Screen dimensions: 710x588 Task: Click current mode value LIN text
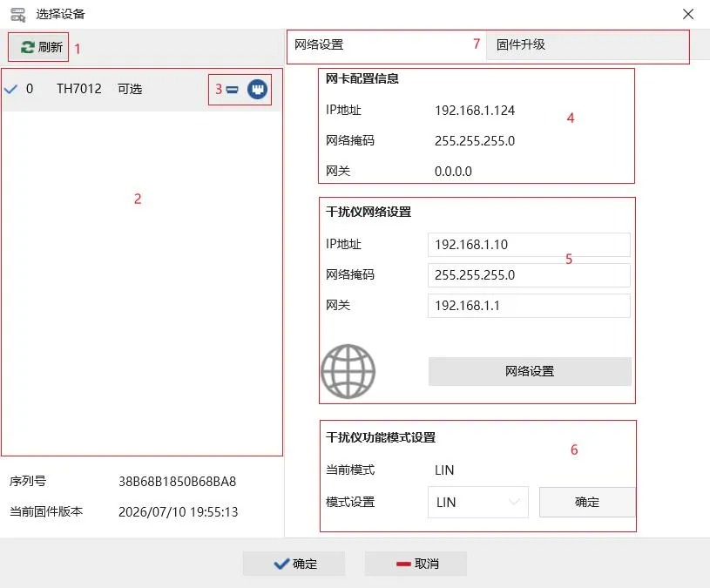pos(444,470)
